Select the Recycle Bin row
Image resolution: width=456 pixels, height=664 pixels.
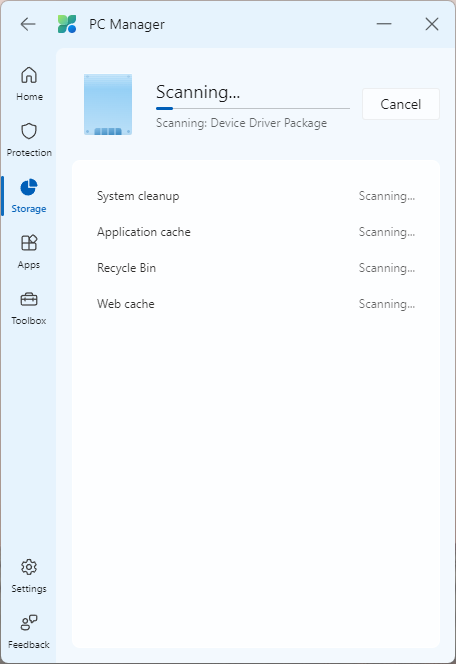tap(256, 268)
